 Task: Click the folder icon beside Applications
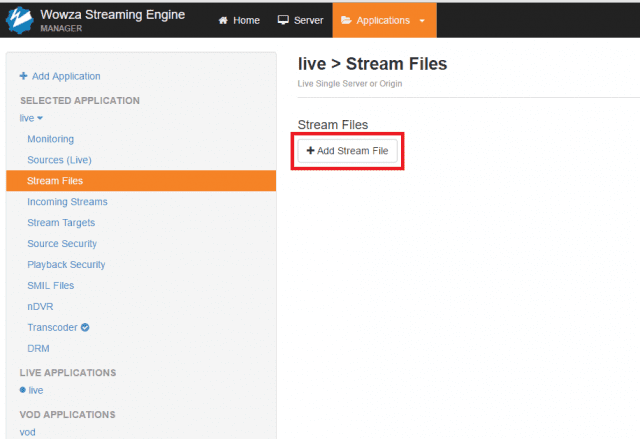pos(346,20)
